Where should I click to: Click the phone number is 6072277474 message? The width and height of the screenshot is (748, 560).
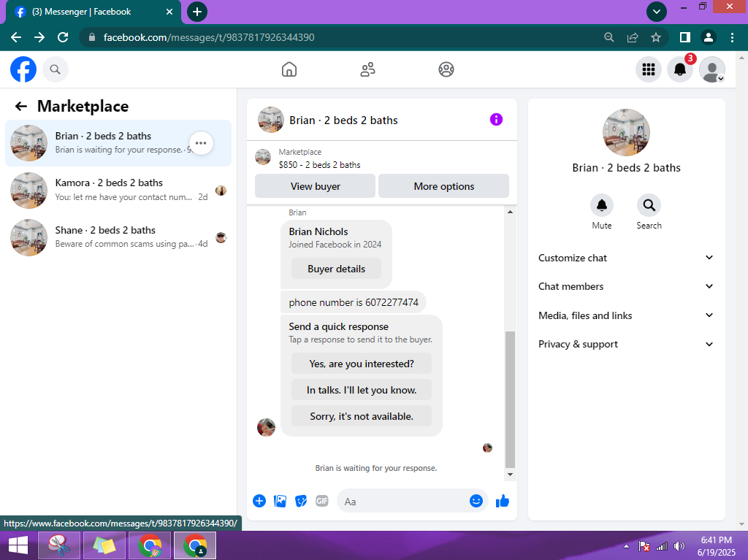353,302
